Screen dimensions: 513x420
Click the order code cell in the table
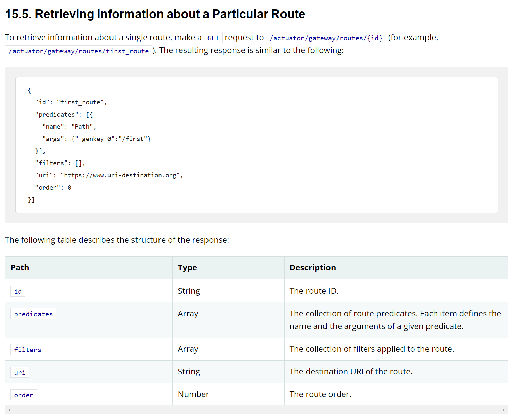pyautogui.click(x=24, y=395)
